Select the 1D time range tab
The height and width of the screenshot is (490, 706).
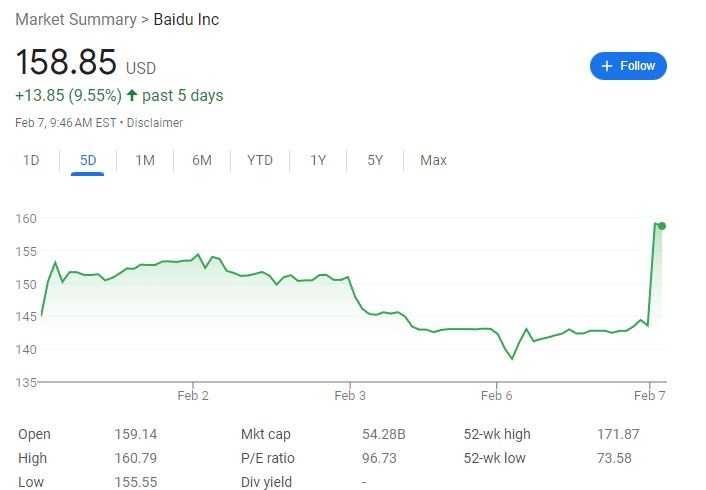tap(31, 160)
